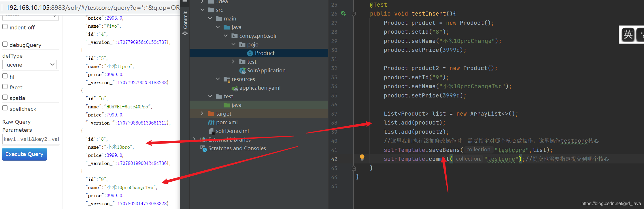Select the Product file name in tree
The height and width of the screenshot is (209, 644).
click(265, 53)
